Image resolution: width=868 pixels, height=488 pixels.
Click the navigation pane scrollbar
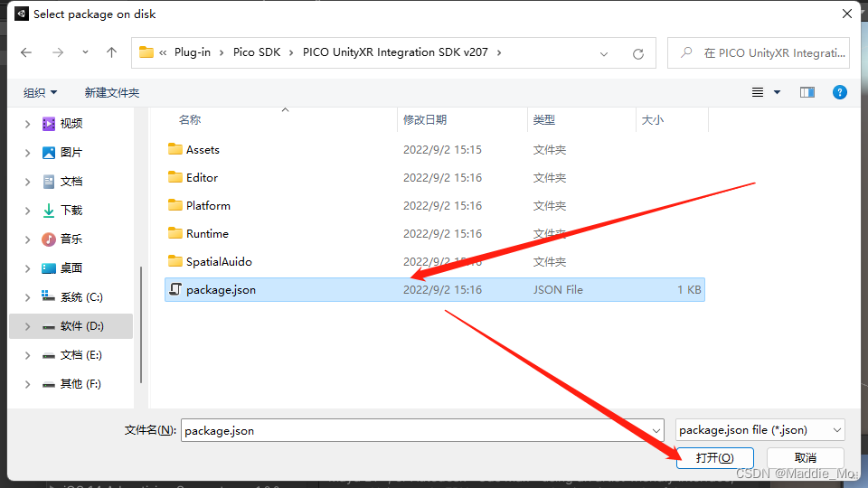click(141, 324)
